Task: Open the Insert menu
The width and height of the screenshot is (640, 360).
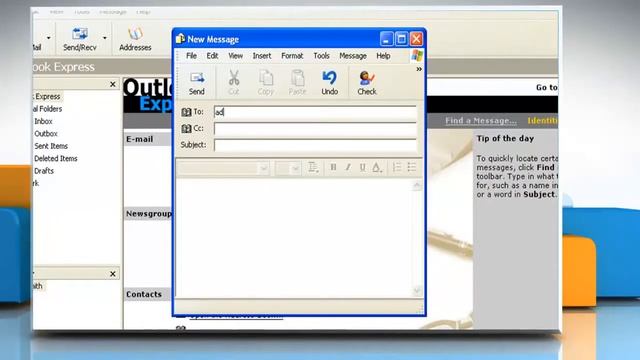Action: (x=262, y=56)
